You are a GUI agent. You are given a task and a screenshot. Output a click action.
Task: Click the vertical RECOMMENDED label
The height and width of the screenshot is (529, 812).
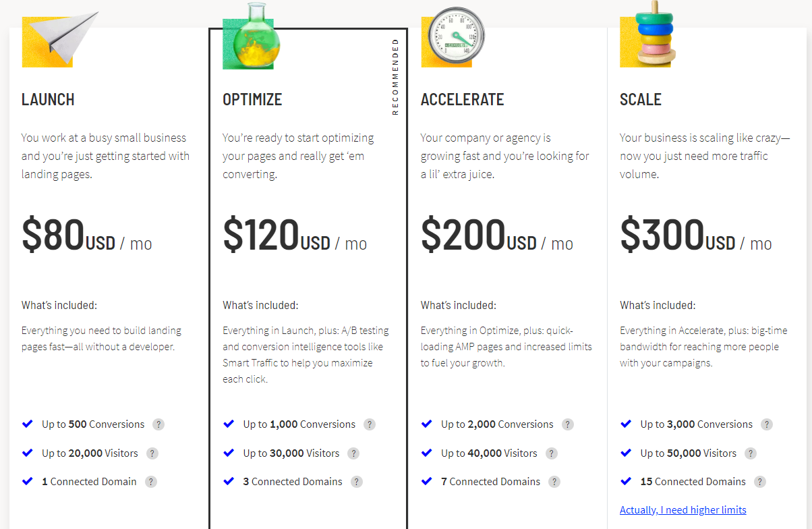[x=395, y=77]
